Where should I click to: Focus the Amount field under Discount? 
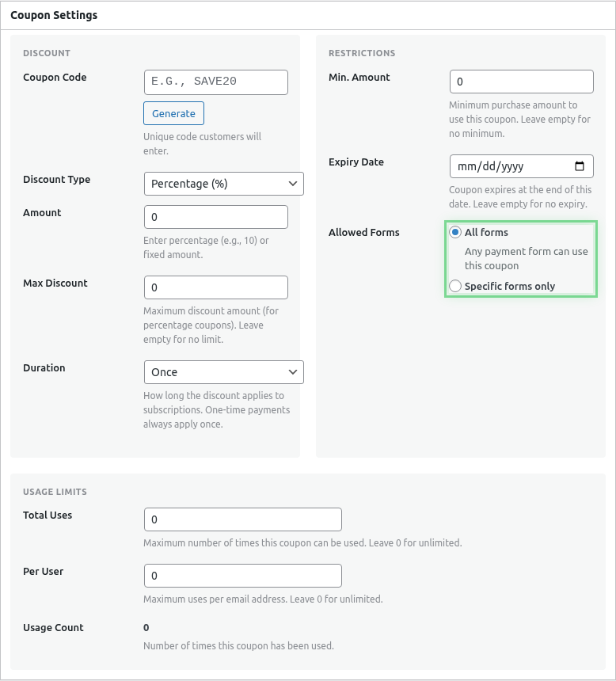pos(215,216)
